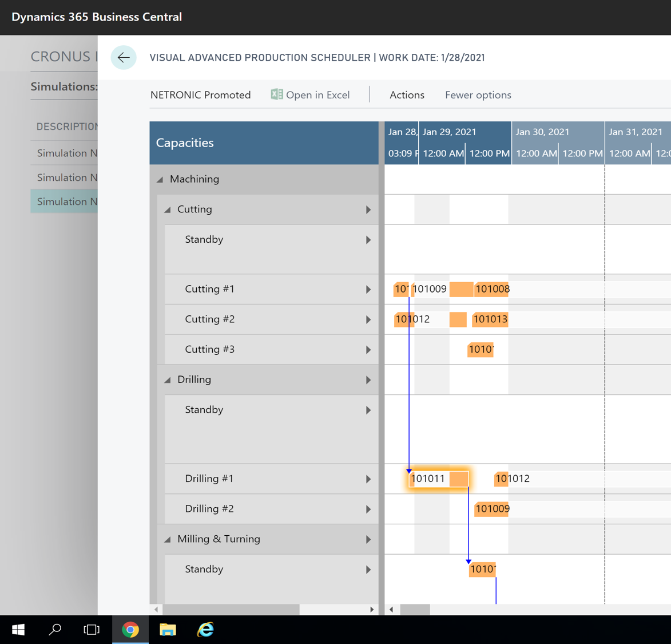Click right arrow on Drilling #2 row
This screenshot has width=671, height=644.
coord(368,509)
